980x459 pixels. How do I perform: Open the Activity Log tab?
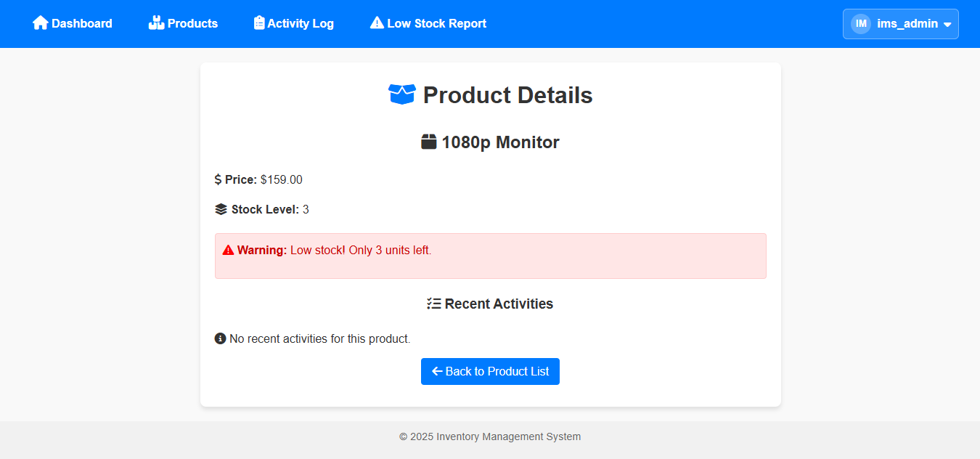pos(301,23)
